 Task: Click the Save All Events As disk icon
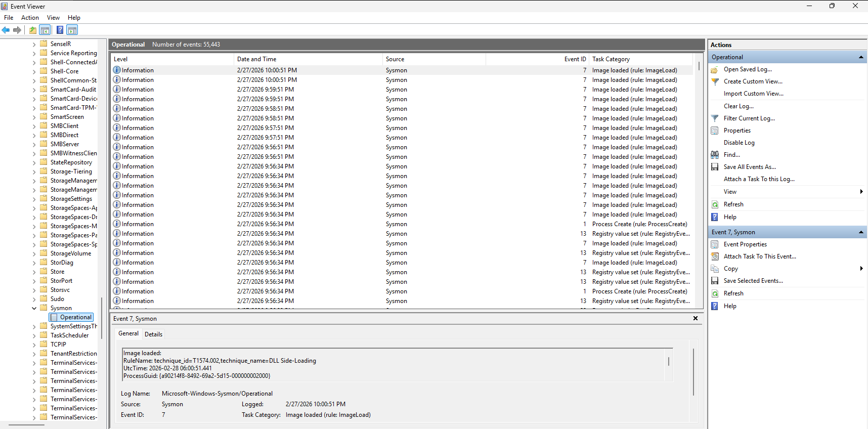coord(715,167)
